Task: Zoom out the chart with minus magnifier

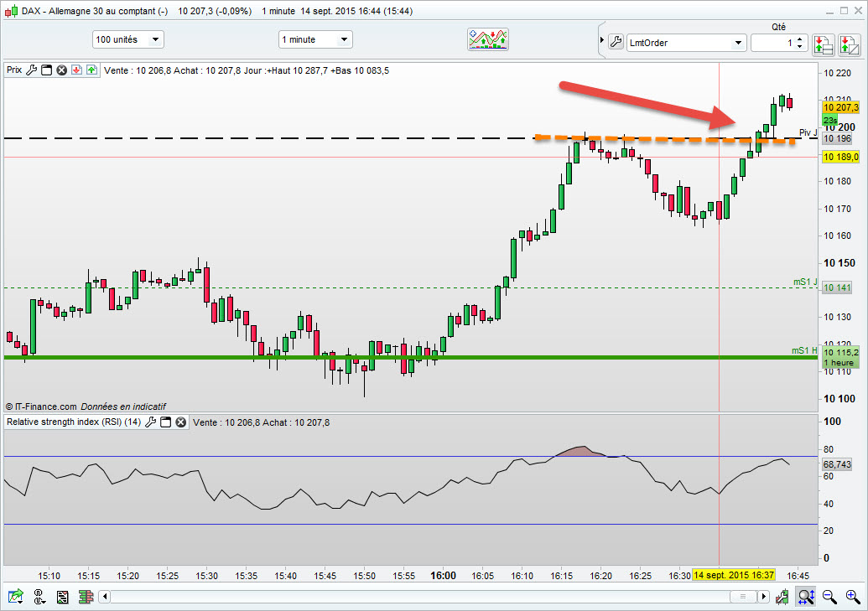Action: pos(829,597)
